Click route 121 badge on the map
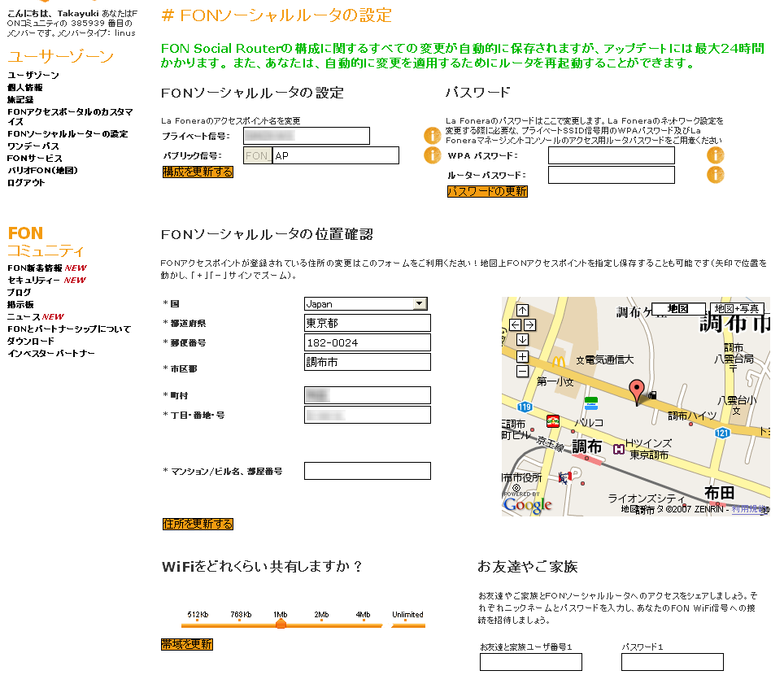Image resolution: width=784 pixels, height=675 pixels. click(x=722, y=433)
